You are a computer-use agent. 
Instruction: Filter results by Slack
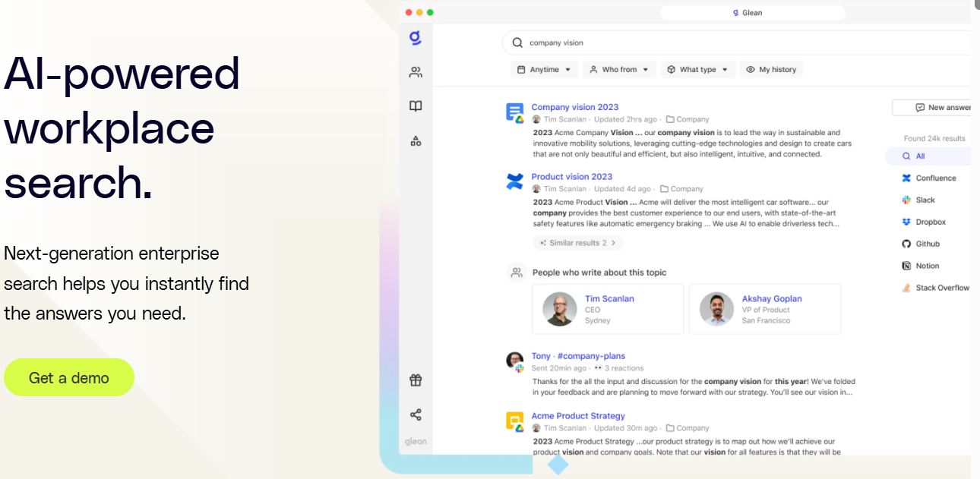point(925,200)
